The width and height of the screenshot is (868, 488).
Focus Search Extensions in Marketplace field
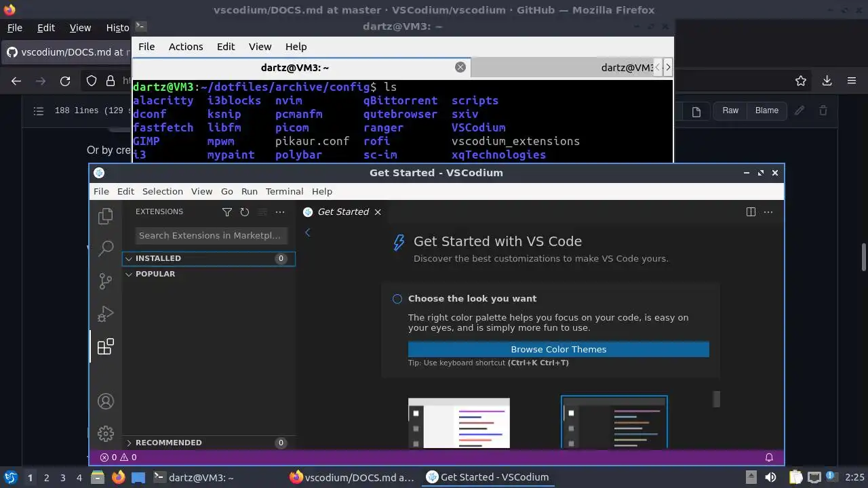(210, 235)
